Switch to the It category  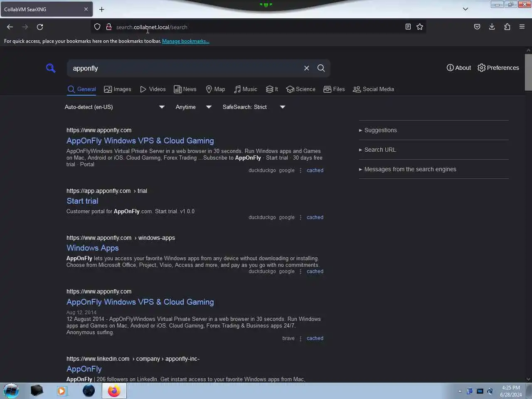tap(272, 89)
